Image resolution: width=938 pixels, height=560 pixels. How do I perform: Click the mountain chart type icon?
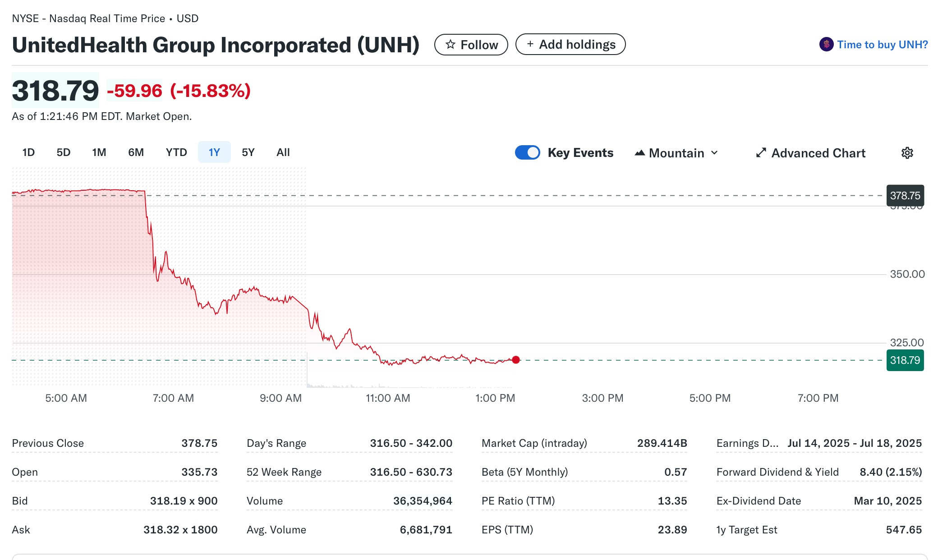(x=639, y=153)
